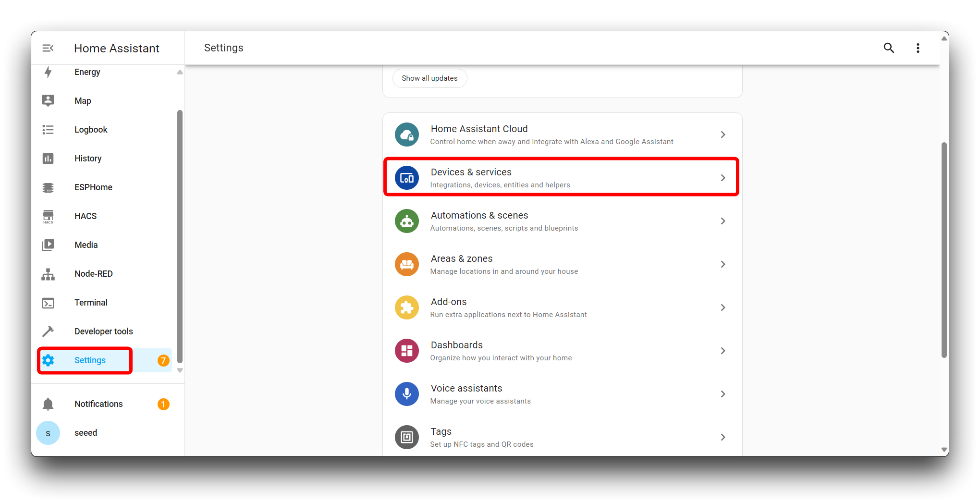The height and width of the screenshot is (503, 980).
Task: Open Tags via its chevron arrow
Action: click(x=723, y=437)
